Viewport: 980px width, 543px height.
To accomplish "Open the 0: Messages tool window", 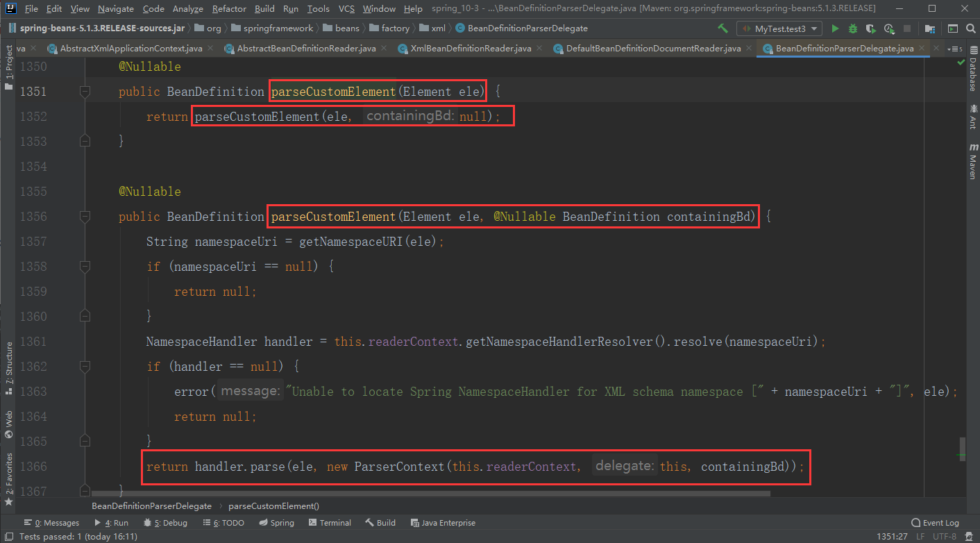I will (51, 523).
